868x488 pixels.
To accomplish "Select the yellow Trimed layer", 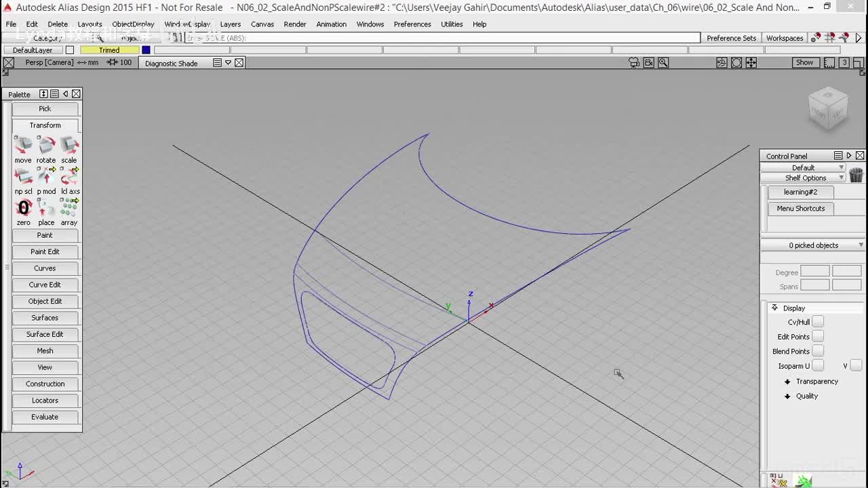I will pos(109,50).
